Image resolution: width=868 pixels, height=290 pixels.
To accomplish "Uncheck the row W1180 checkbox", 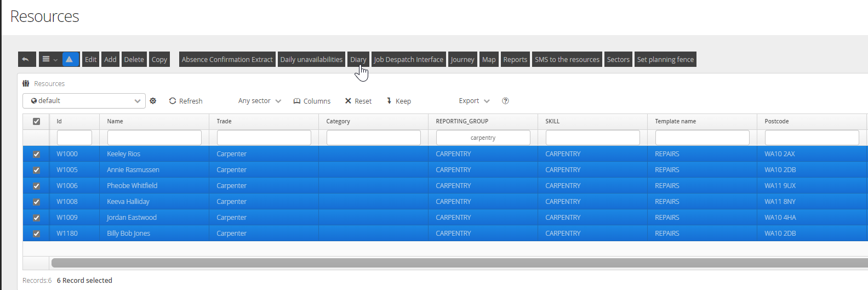I will click(36, 234).
